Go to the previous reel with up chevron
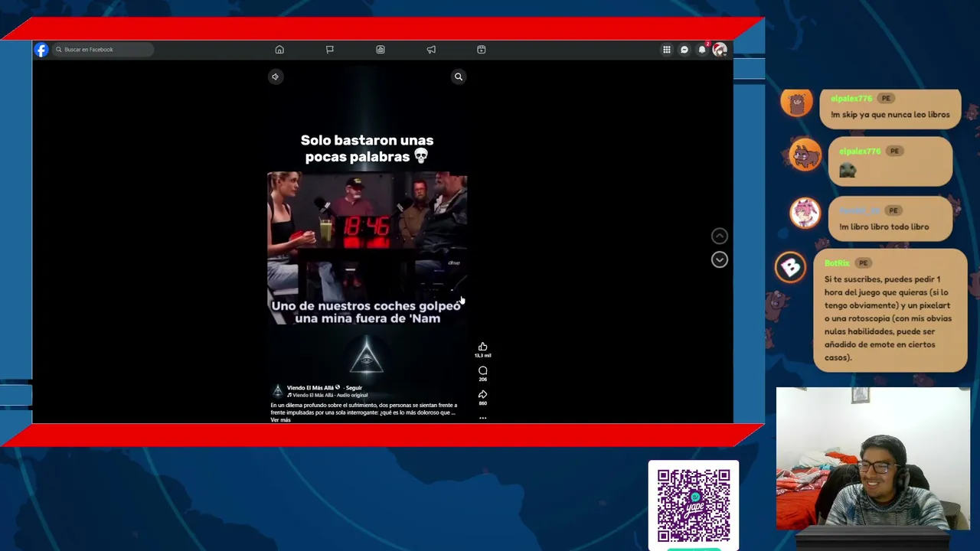Screen dimensions: 980x551 point(719,236)
